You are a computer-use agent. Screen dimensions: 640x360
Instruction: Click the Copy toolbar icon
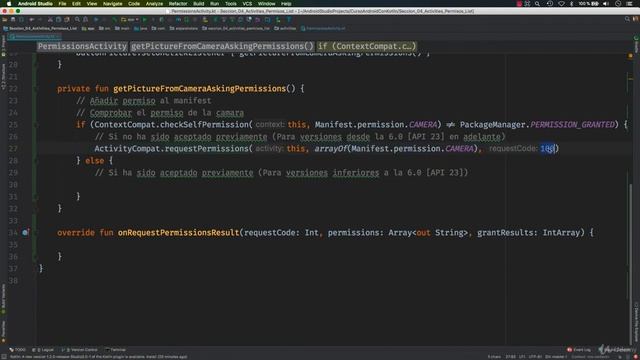pyautogui.click(x=59, y=19)
